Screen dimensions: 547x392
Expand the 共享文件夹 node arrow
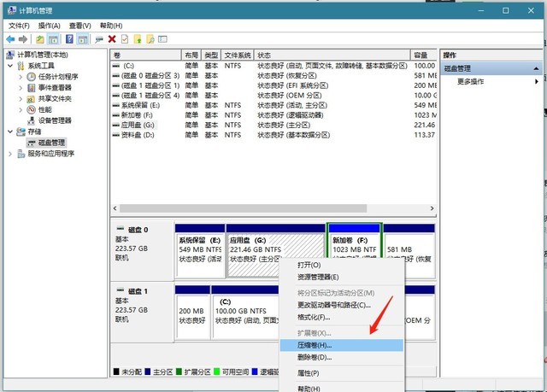tap(21, 98)
